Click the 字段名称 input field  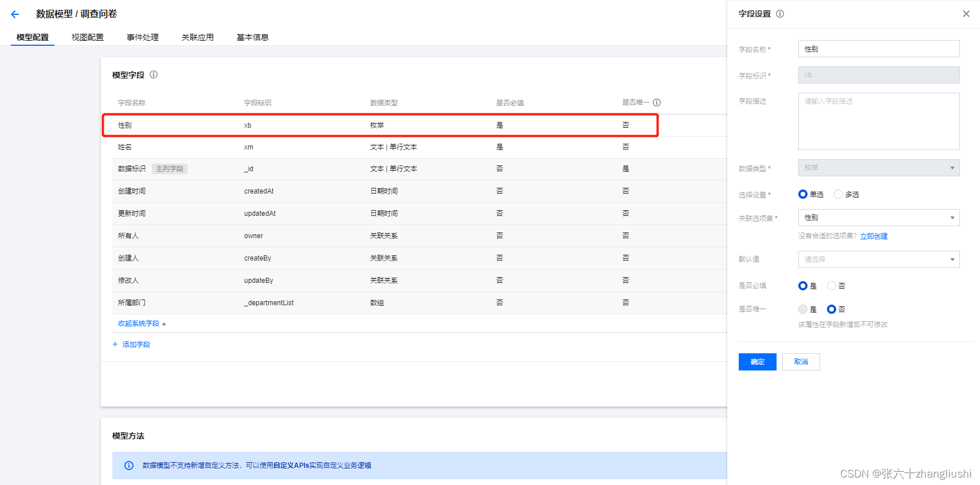(879, 49)
